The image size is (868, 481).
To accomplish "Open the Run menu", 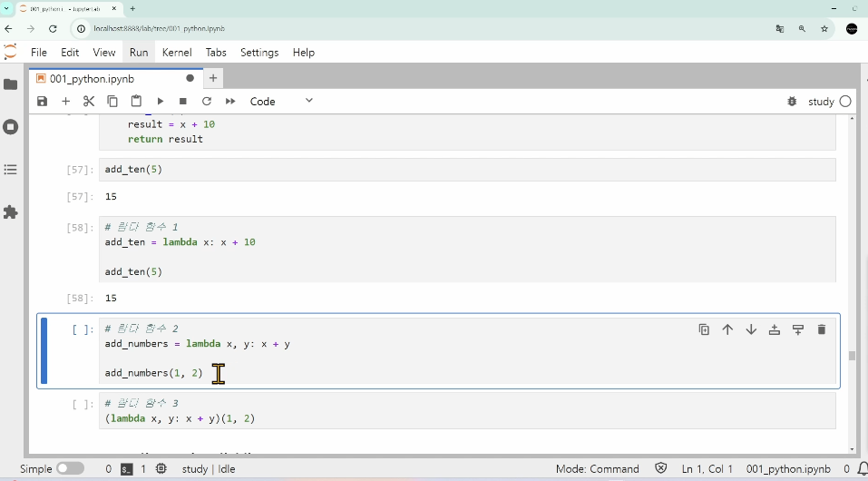I will (x=139, y=53).
